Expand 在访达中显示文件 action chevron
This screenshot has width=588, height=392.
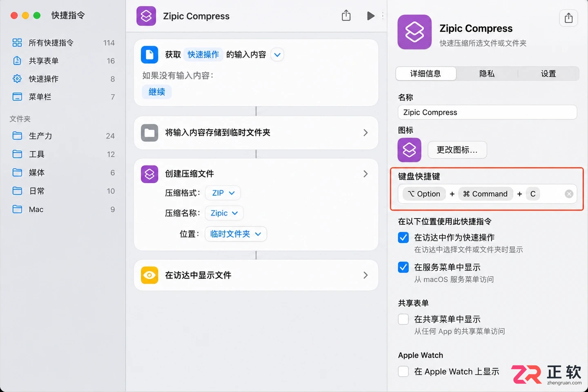[x=365, y=275]
